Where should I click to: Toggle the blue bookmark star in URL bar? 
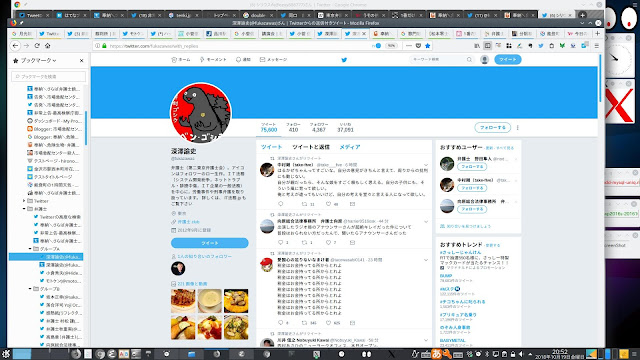point(427,46)
